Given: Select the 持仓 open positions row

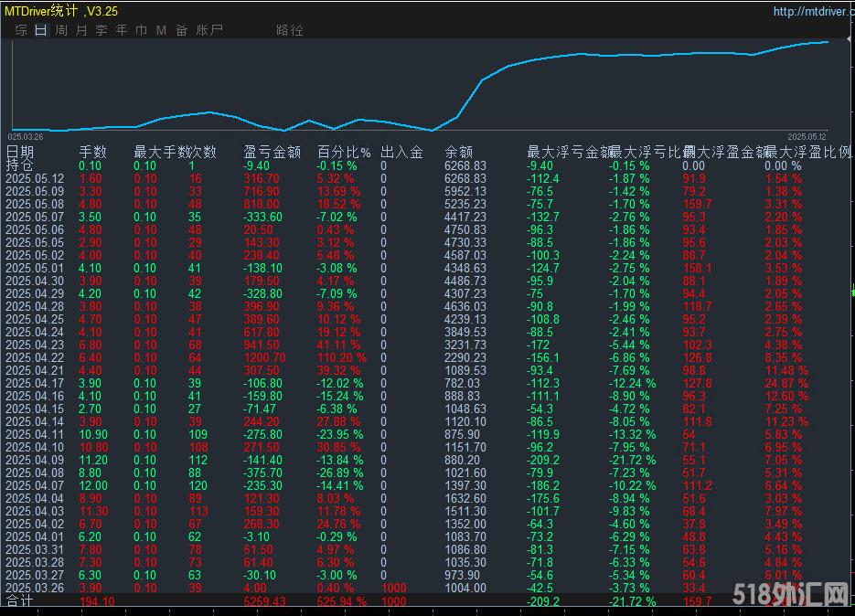Looking at the screenshot, I should coord(428,165).
